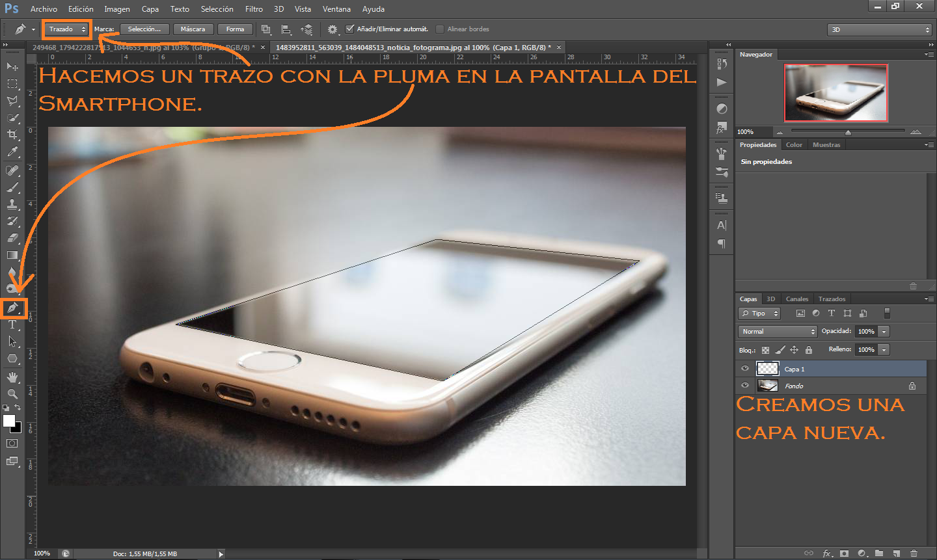Select the Clone Stamp tool
The width and height of the screenshot is (937, 560).
(x=12, y=204)
